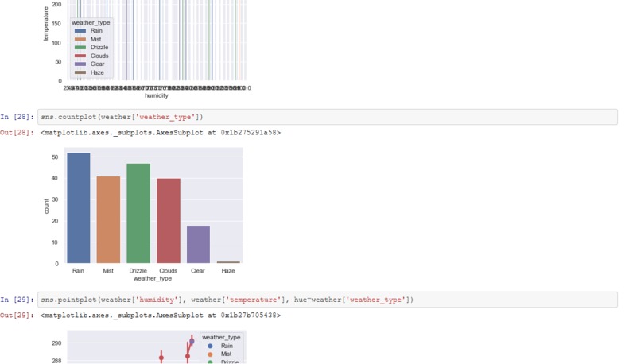Click the weather_type axis title below countplot
Screen dimensions: 641x364
tap(153, 279)
